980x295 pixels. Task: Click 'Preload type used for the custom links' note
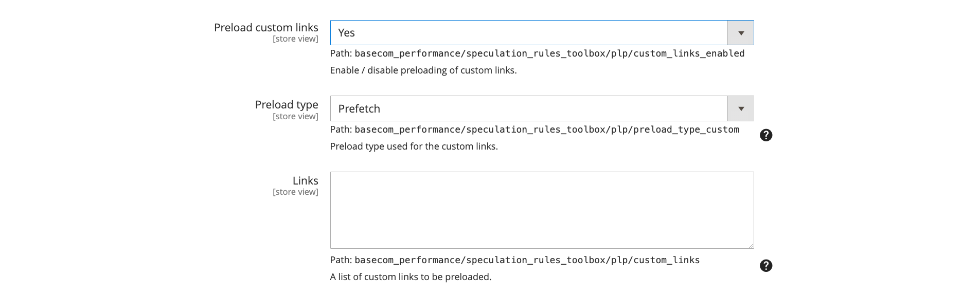coord(414,146)
